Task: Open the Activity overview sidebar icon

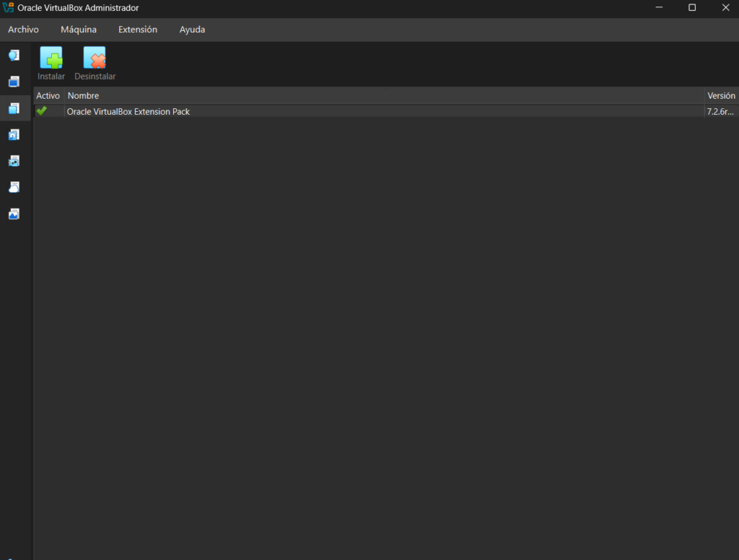Action: click(x=14, y=214)
